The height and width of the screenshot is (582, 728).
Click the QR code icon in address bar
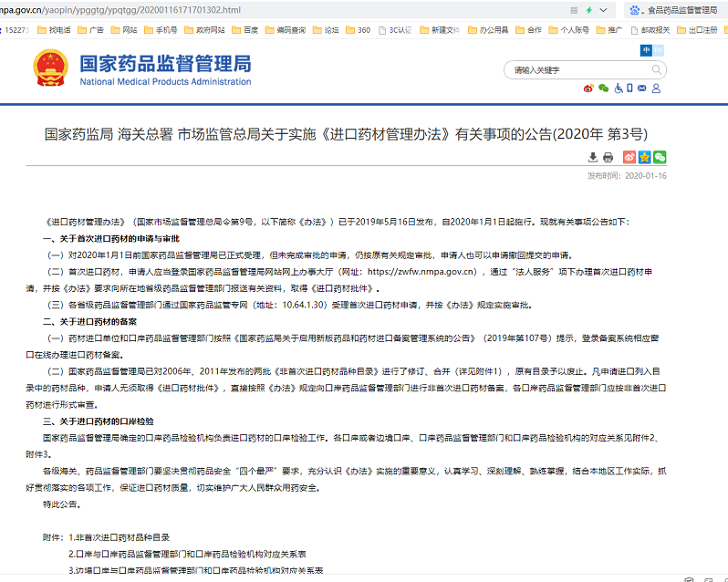574,10
